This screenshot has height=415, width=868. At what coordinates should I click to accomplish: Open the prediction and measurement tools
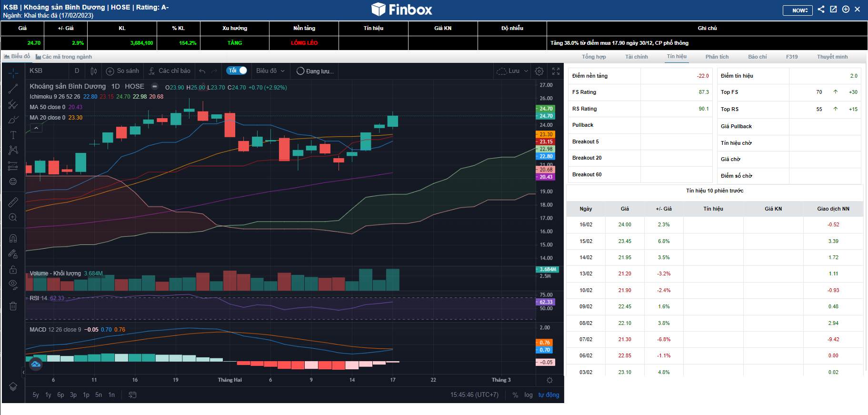click(x=13, y=166)
